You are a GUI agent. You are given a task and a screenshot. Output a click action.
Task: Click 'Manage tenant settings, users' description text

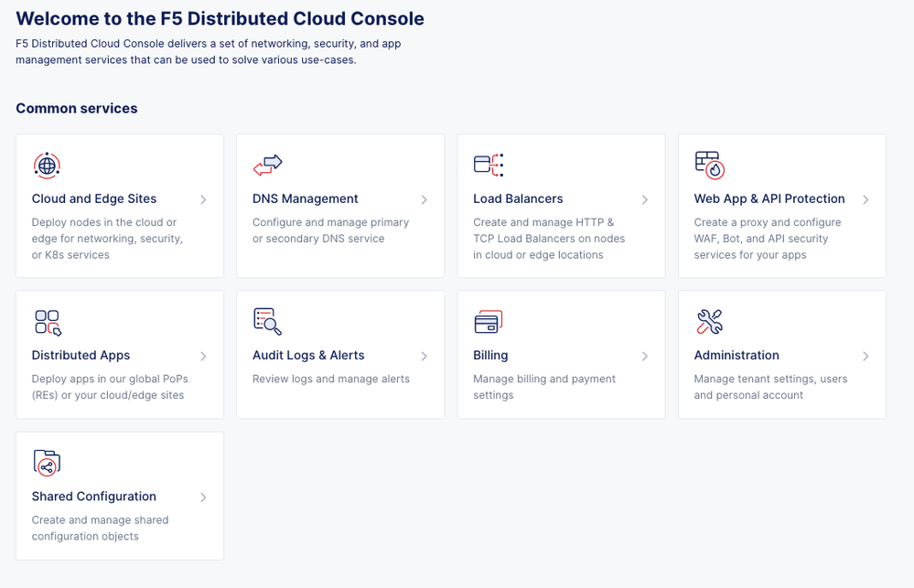click(770, 387)
